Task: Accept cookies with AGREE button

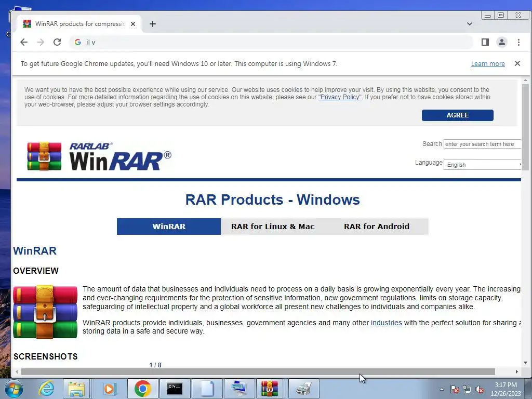Action: [457, 115]
